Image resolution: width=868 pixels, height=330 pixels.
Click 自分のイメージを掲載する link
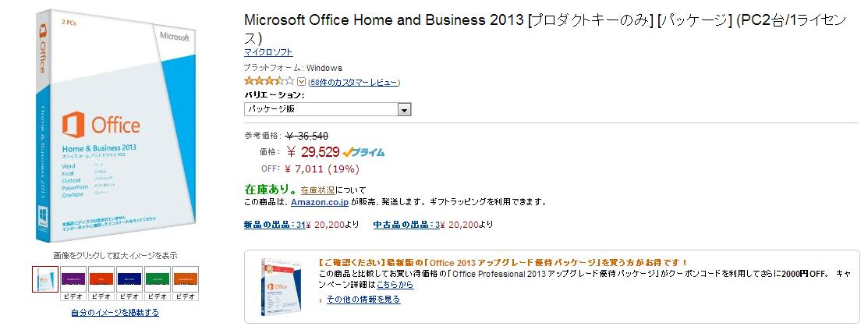tap(115, 313)
